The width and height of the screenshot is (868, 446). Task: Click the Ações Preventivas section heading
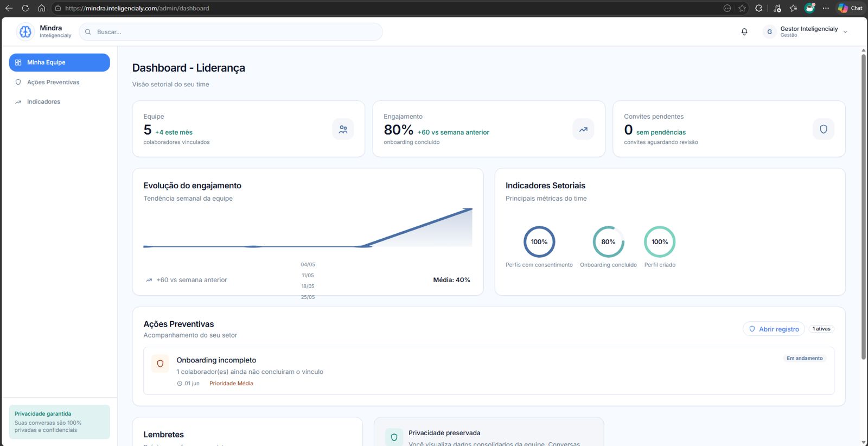tap(178, 324)
